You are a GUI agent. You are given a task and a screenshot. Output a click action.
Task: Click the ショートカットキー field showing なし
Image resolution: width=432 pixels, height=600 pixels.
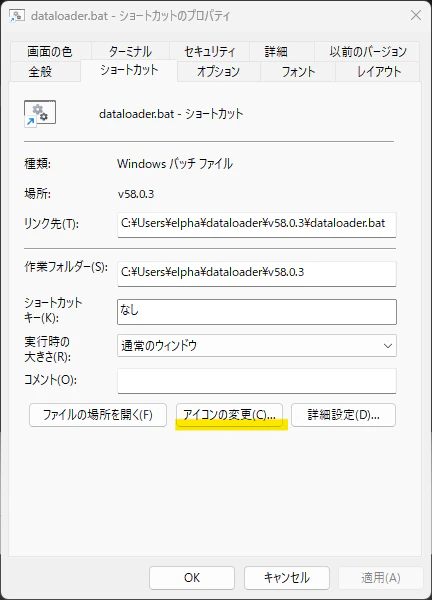[257, 312]
